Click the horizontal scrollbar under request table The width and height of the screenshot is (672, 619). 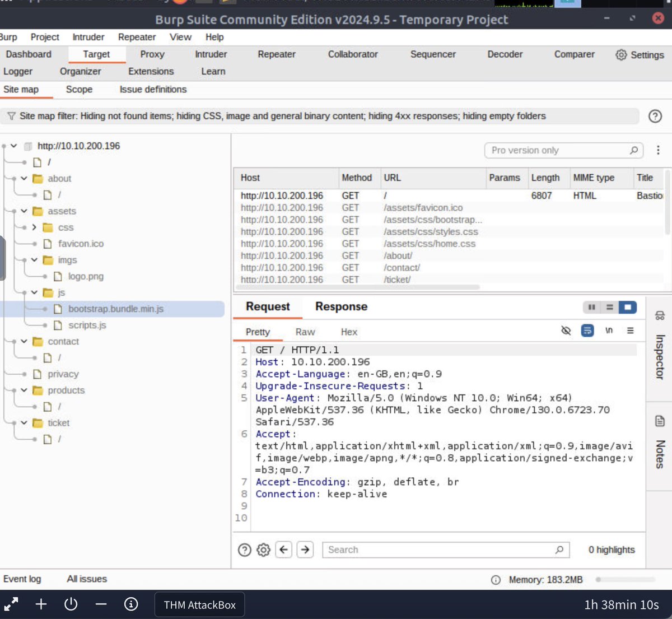pos(358,287)
